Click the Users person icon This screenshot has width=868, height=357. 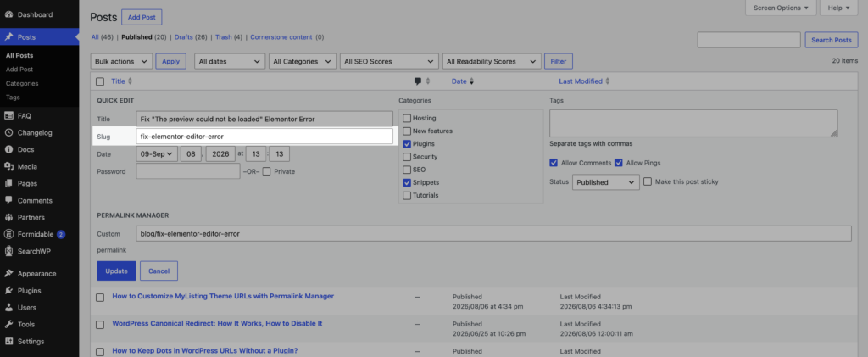[x=8, y=307]
